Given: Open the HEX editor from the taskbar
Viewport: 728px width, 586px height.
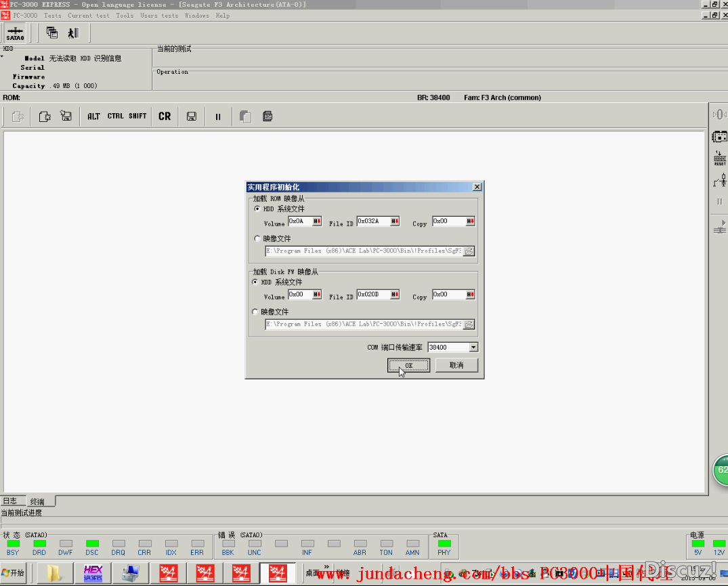Looking at the screenshot, I should pyautogui.click(x=93, y=573).
